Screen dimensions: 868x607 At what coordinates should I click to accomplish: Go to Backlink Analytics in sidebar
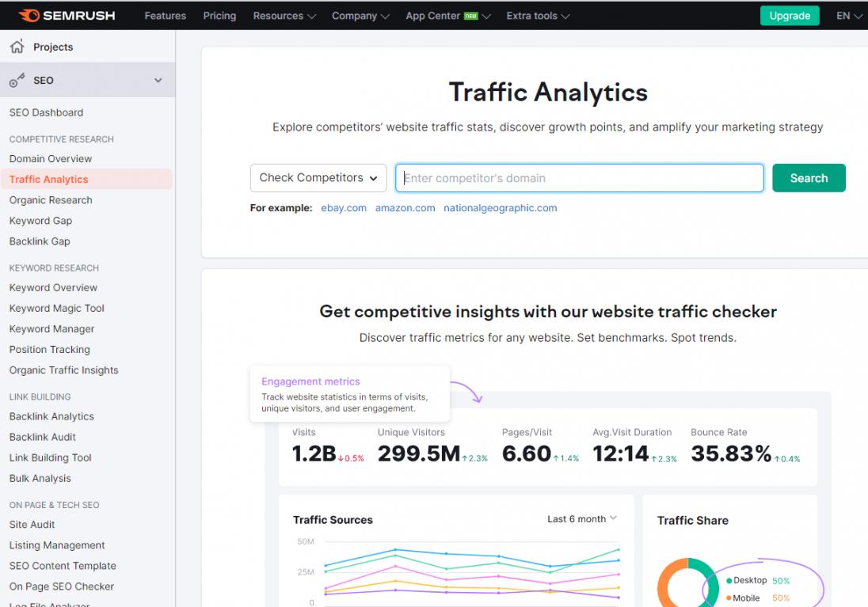coord(51,416)
